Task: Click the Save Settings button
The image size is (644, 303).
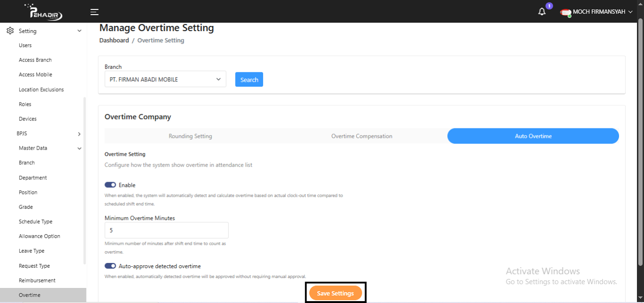Action: pos(335,293)
